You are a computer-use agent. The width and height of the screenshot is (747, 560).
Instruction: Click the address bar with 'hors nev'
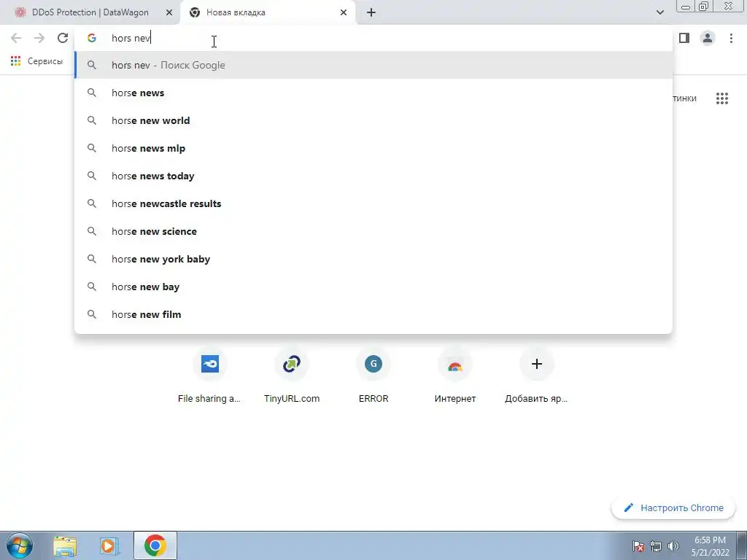point(373,38)
